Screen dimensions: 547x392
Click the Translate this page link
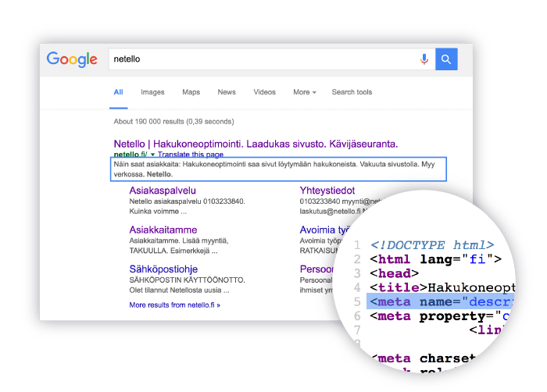[191, 155]
